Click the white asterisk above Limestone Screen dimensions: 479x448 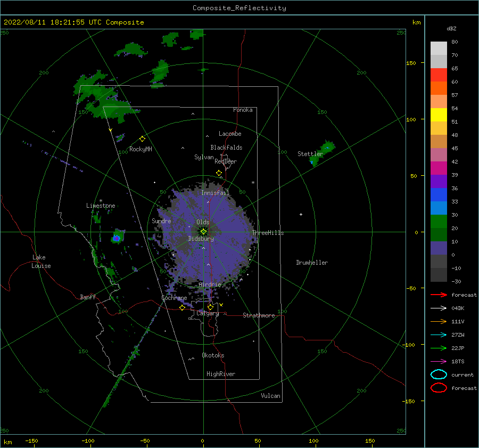101,201
